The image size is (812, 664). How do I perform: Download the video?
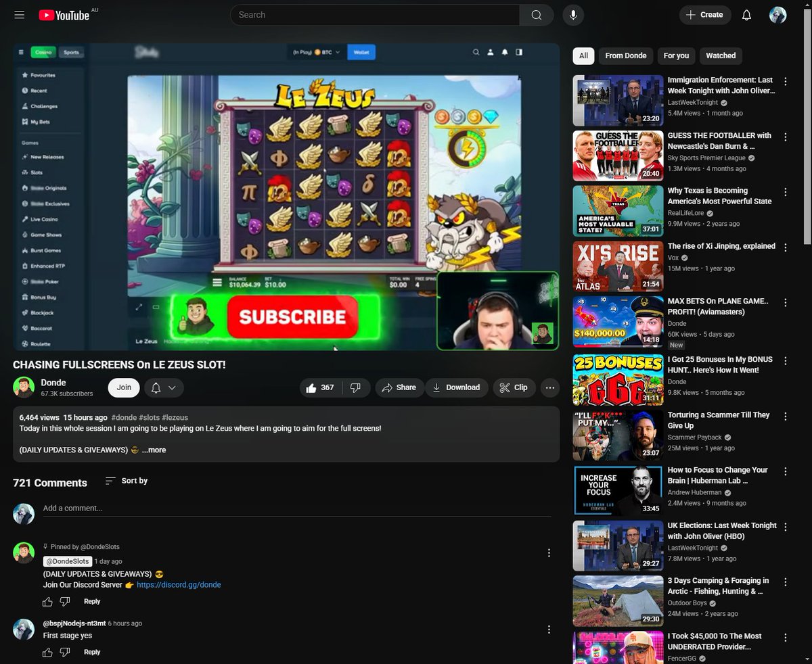tap(457, 387)
